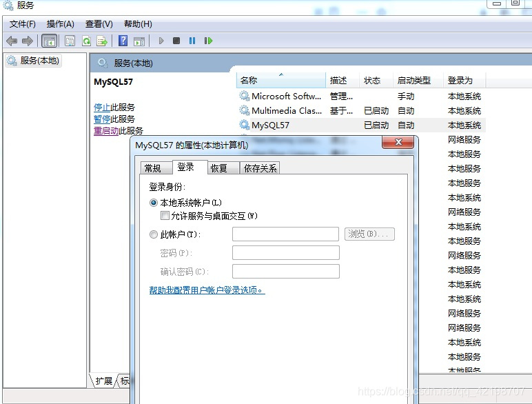The image size is (532, 404).
Task: Sort by the 描述 column header
Action: coord(342,81)
